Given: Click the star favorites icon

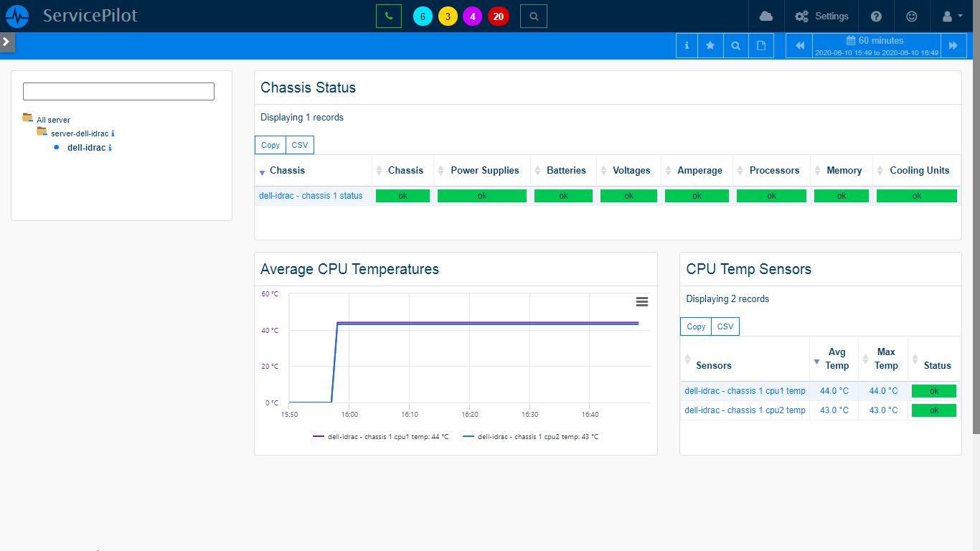Looking at the screenshot, I should tap(710, 45).
